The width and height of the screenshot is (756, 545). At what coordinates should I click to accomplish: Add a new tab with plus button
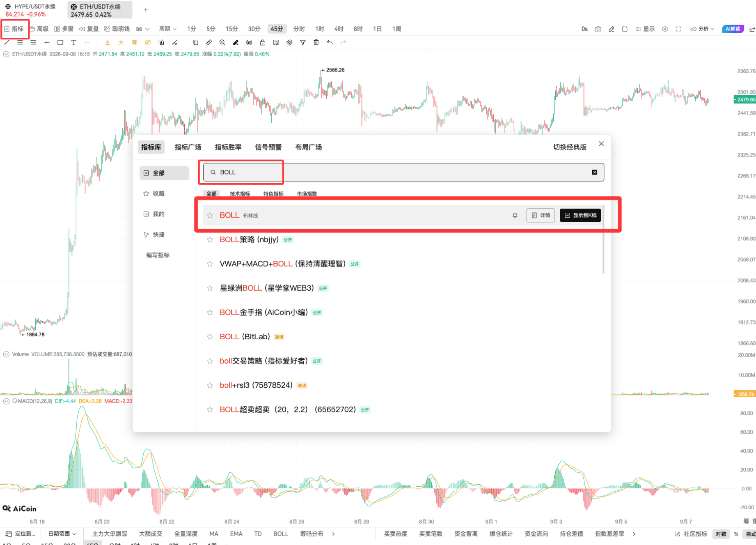[x=146, y=9]
